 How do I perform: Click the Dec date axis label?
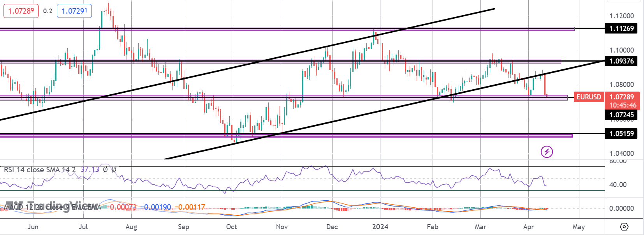click(x=332, y=227)
